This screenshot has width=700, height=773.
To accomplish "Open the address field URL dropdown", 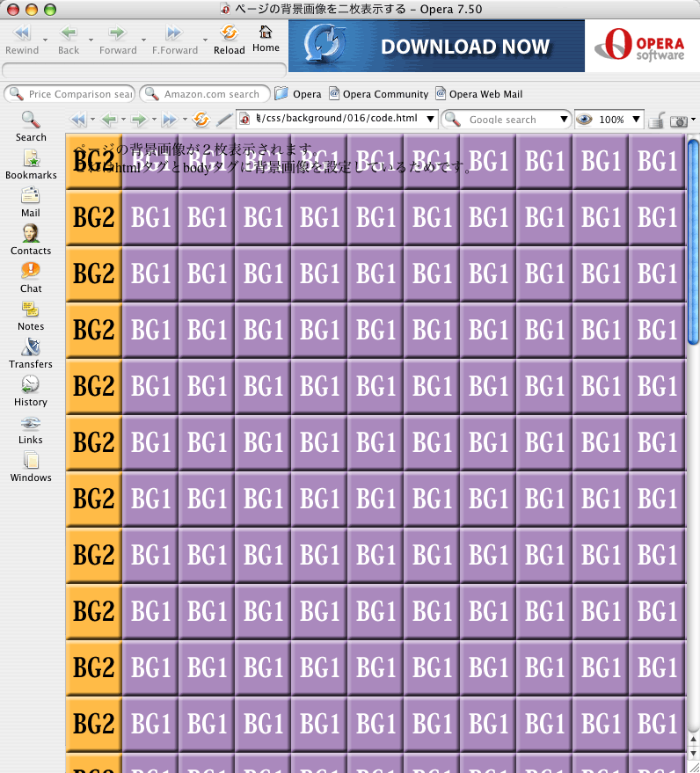I will pyautogui.click(x=430, y=120).
